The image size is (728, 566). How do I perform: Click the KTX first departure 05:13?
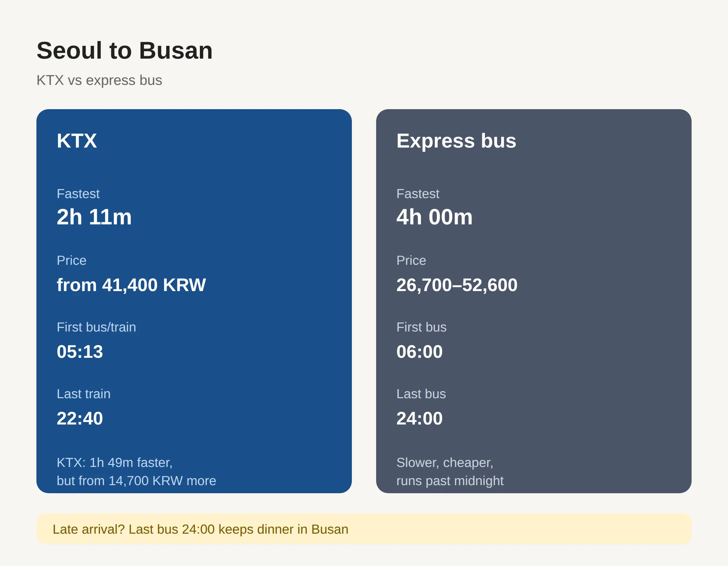(80, 352)
